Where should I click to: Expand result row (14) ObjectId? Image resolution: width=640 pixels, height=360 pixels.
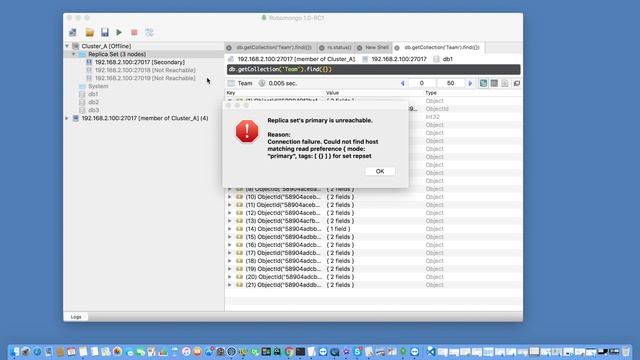tap(230, 229)
